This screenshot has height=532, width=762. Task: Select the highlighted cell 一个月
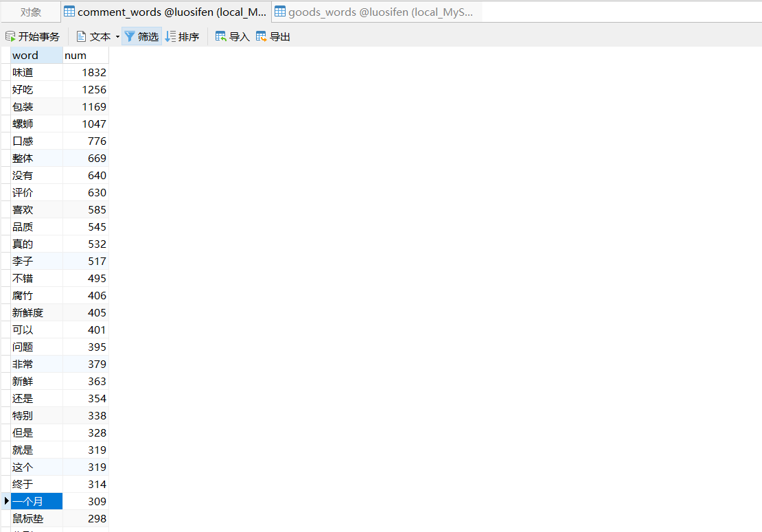(36, 501)
